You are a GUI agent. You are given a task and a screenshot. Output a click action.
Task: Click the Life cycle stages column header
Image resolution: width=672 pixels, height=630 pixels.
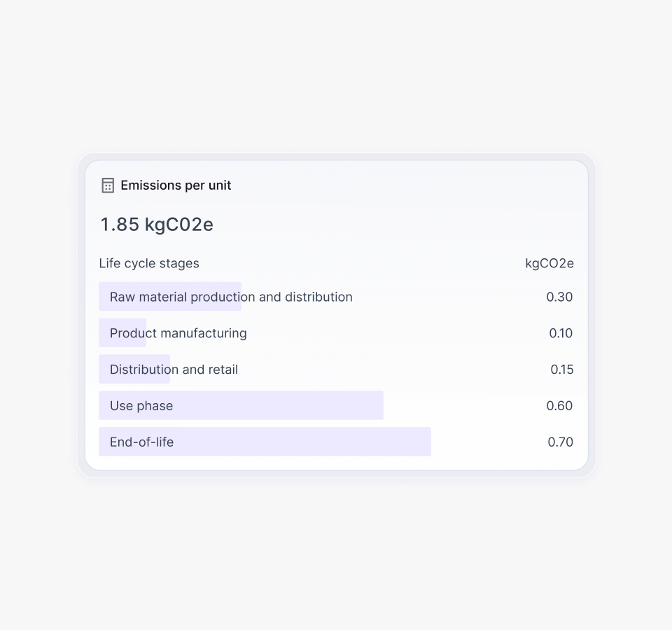point(149,263)
